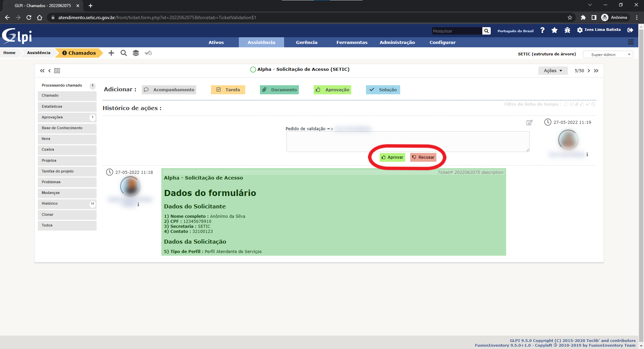Click the 11:19 validation request avatar
This screenshot has height=349, width=644.
tap(568, 140)
